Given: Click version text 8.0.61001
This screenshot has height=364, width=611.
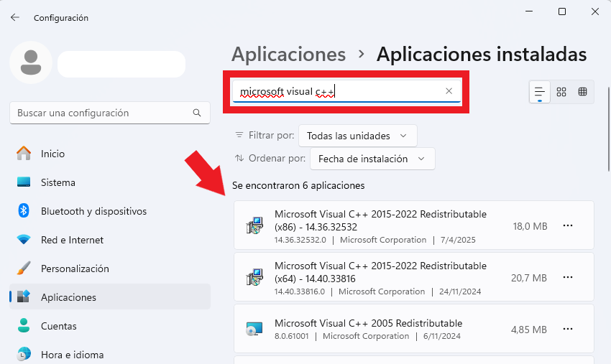Looking at the screenshot, I should [291, 336].
